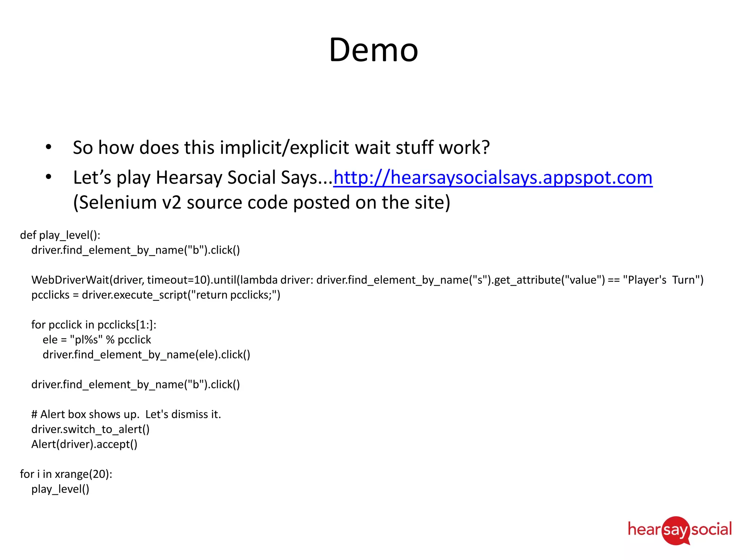Click the 'for pcclick in pcclicks[1:]' line
This screenshot has width=747, height=560.
point(94,325)
